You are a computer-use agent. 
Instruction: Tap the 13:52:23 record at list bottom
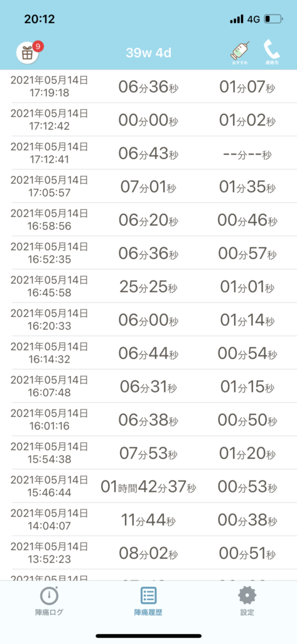(x=148, y=552)
